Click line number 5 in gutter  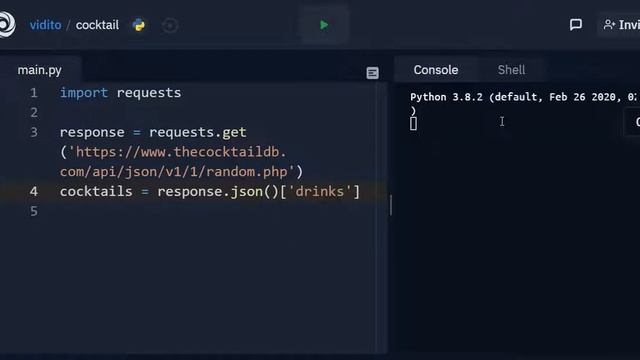(x=34, y=211)
